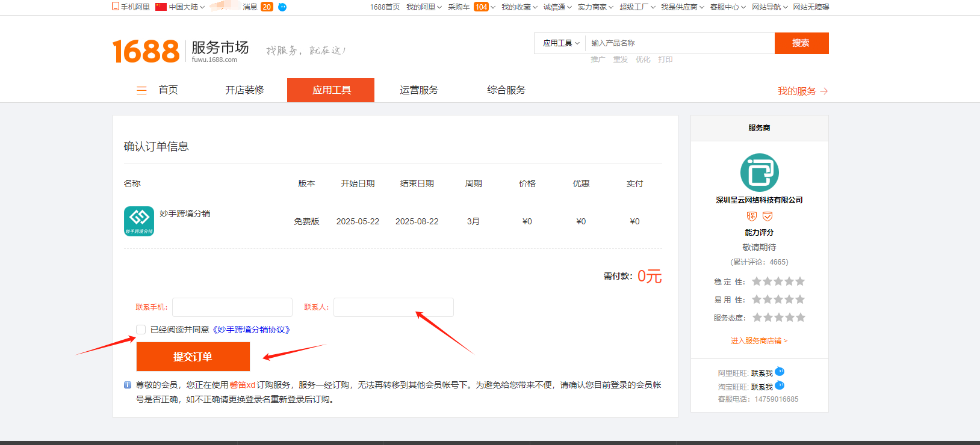Click the 消息 link in top bar
Viewport: 980px width, 445px height.
click(250, 7)
